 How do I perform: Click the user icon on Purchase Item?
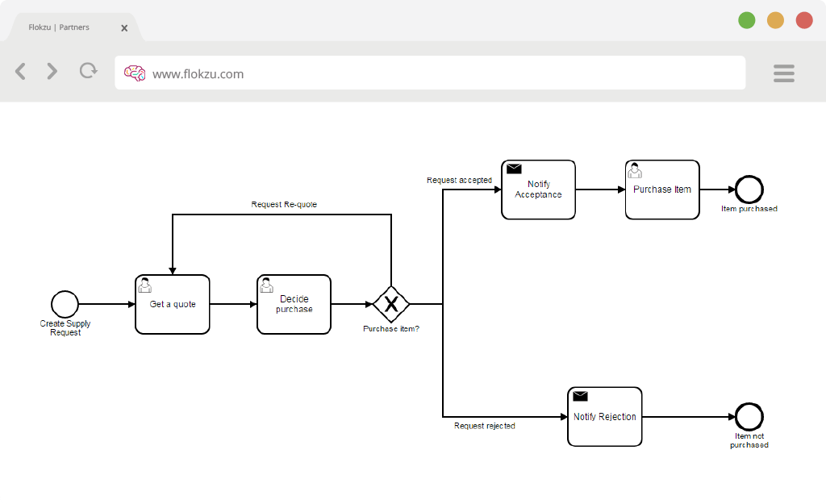635,171
